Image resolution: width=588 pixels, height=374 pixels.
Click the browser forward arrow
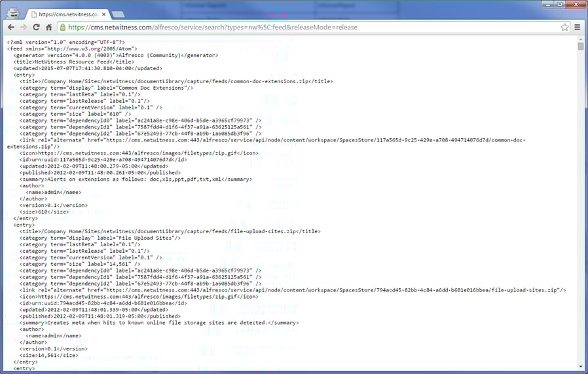tap(23, 28)
